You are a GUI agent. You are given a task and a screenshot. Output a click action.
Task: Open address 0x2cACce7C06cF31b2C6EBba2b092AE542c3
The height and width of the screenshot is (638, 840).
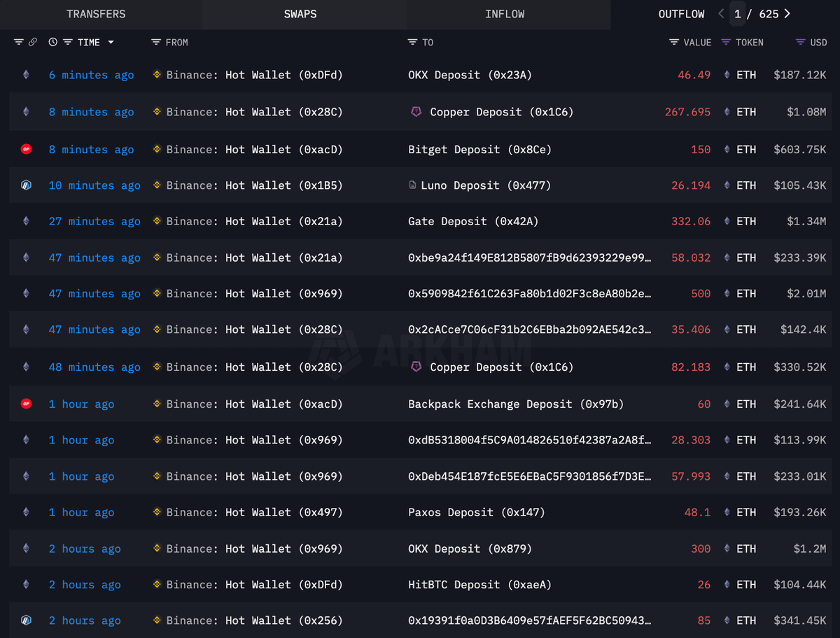coord(530,329)
